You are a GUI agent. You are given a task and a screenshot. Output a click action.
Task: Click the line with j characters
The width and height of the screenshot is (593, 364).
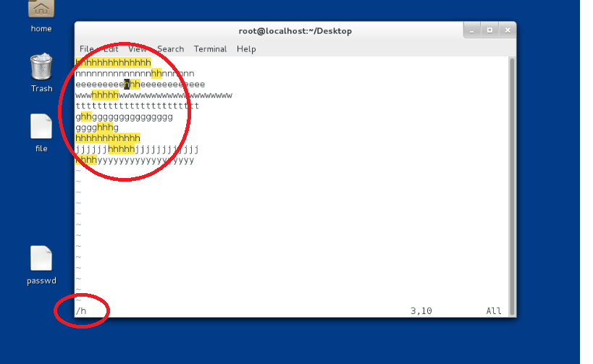click(138, 149)
